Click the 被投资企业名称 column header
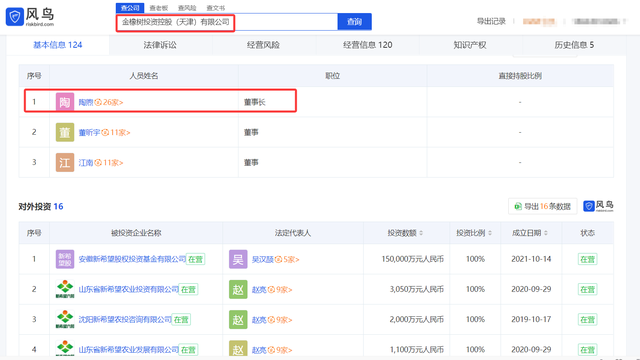Viewport: 640px width, 360px height. [136, 233]
